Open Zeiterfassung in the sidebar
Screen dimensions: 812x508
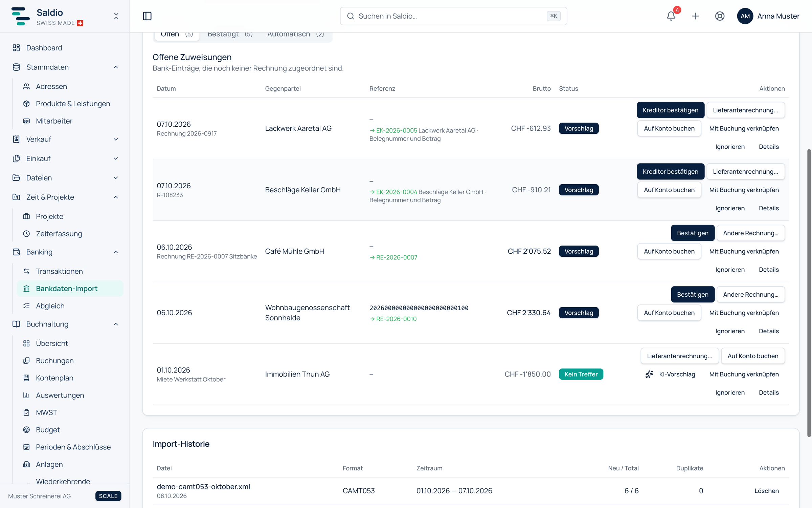pyautogui.click(x=70, y=234)
